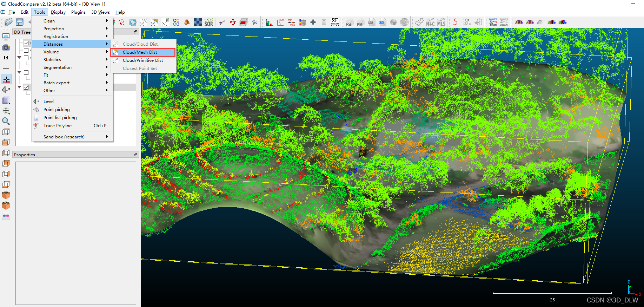Click the Save floppy disk icon
This screenshot has width=644, height=307.
point(20,22)
